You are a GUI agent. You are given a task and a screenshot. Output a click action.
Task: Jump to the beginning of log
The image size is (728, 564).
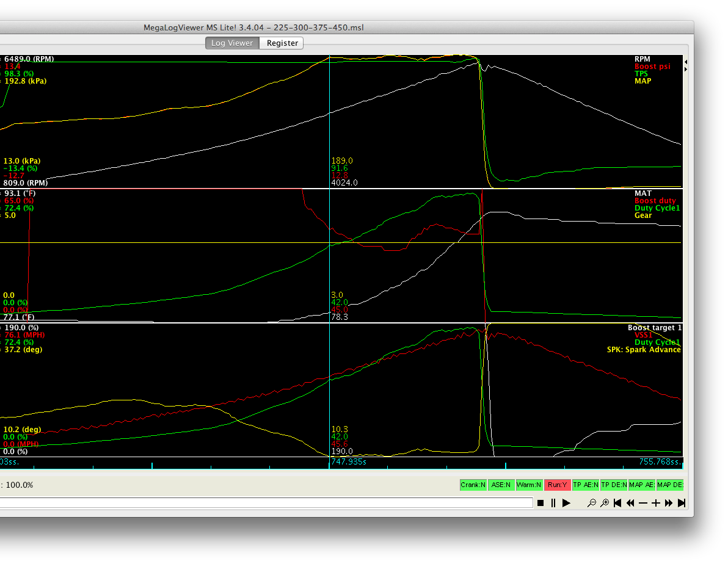pos(617,503)
